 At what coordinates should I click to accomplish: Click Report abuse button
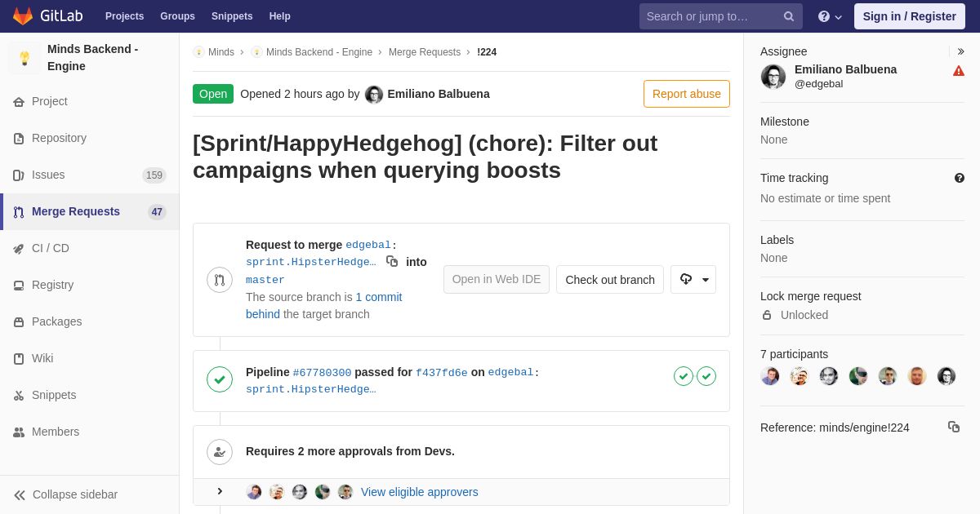(x=686, y=94)
